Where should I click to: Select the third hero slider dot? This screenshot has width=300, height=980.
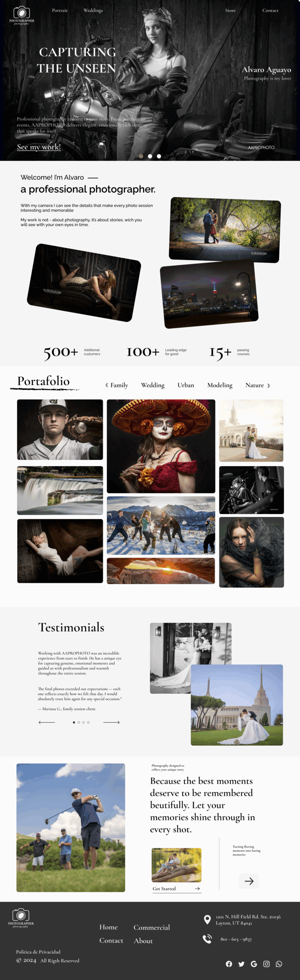(x=159, y=156)
